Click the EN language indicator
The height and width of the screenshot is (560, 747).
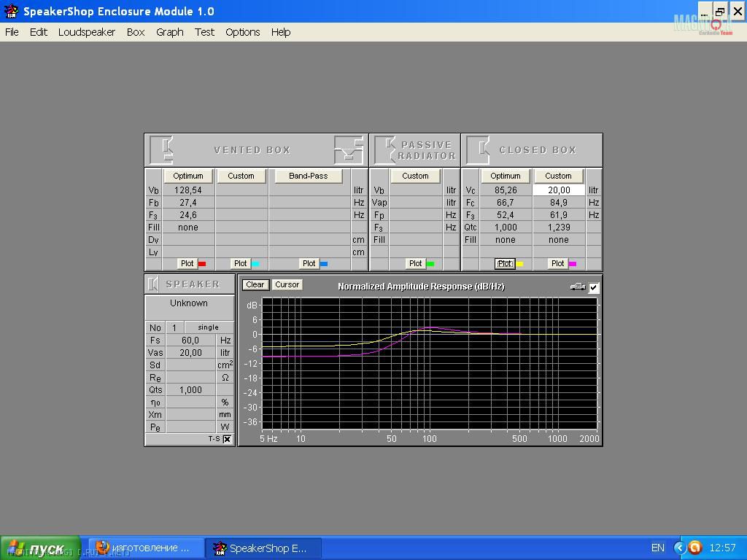coord(657,548)
